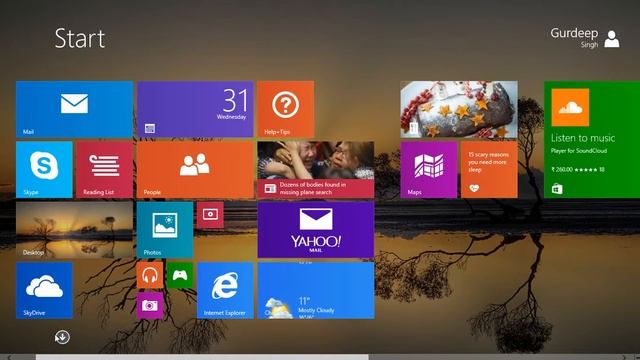Open the Desktop tile
This screenshot has height=360, width=640.
74,230
